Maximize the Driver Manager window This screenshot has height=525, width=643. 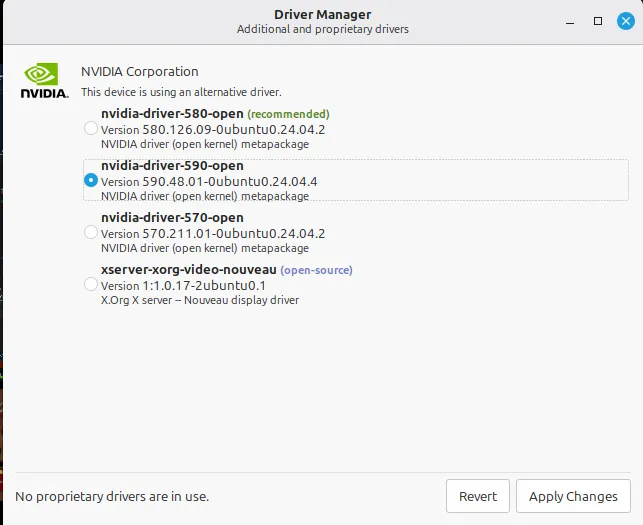598,21
